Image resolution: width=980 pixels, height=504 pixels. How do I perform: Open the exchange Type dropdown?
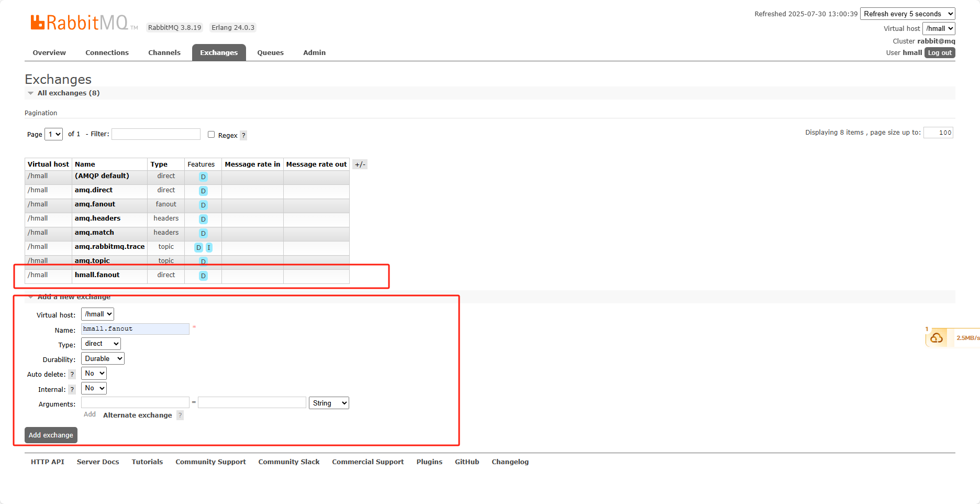coord(101,344)
